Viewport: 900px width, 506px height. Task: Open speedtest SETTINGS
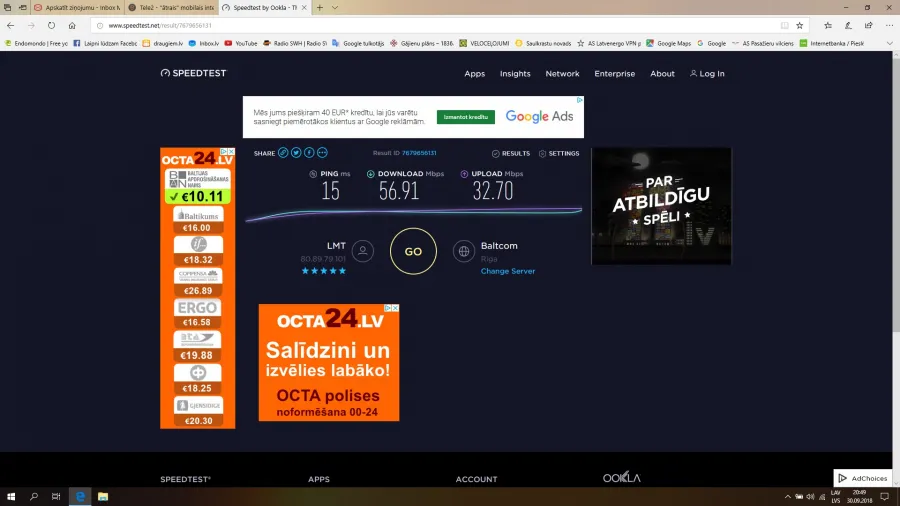559,154
